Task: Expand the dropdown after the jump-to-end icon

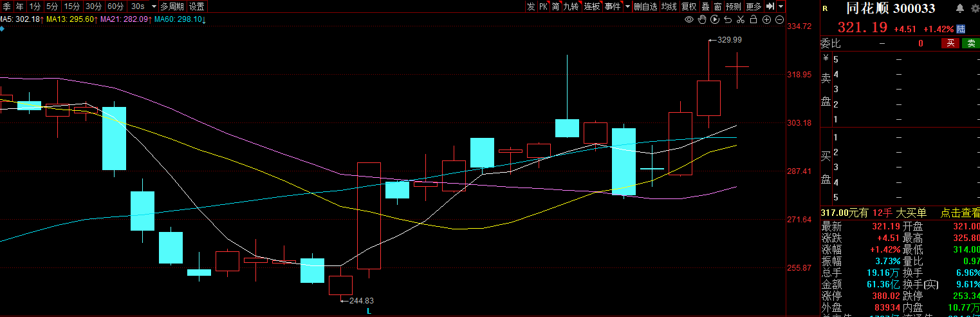Action: pos(781,6)
